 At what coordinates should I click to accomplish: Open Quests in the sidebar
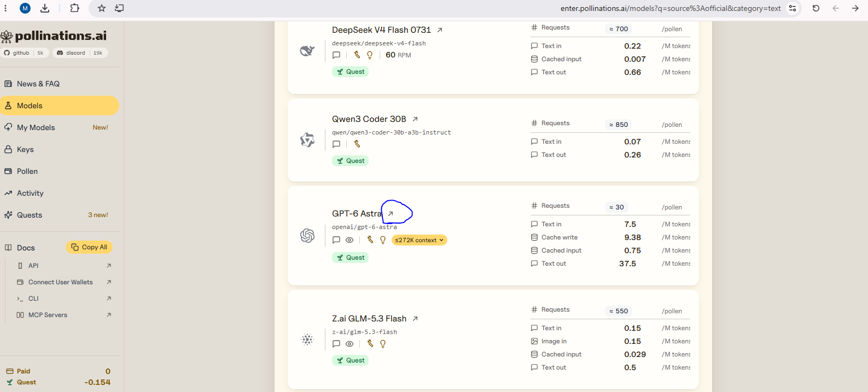coord(60,215)
